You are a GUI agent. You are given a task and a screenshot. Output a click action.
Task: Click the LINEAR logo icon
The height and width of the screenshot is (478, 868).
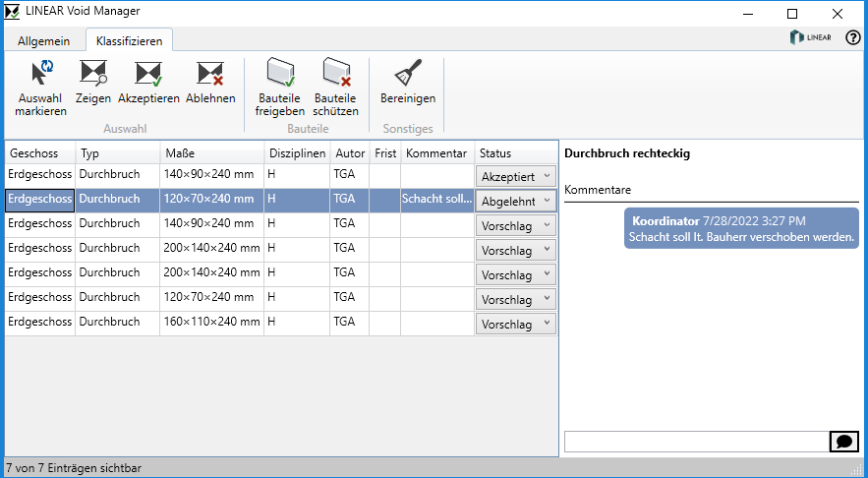click(811, 37)
